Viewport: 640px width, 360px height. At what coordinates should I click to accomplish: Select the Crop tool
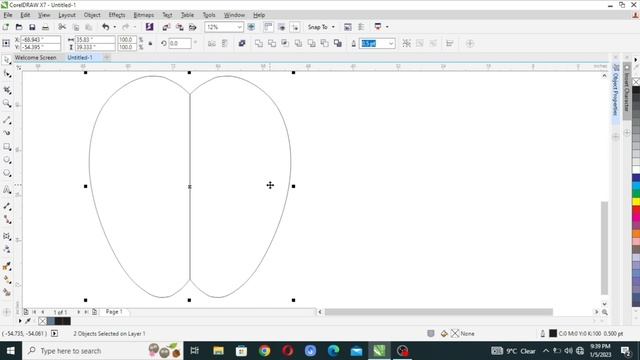(7, 90)
